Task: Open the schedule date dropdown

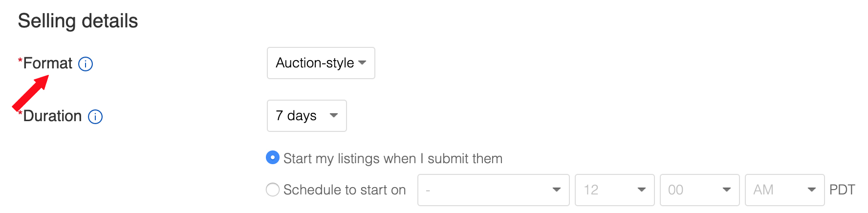Action: point(493,190)
